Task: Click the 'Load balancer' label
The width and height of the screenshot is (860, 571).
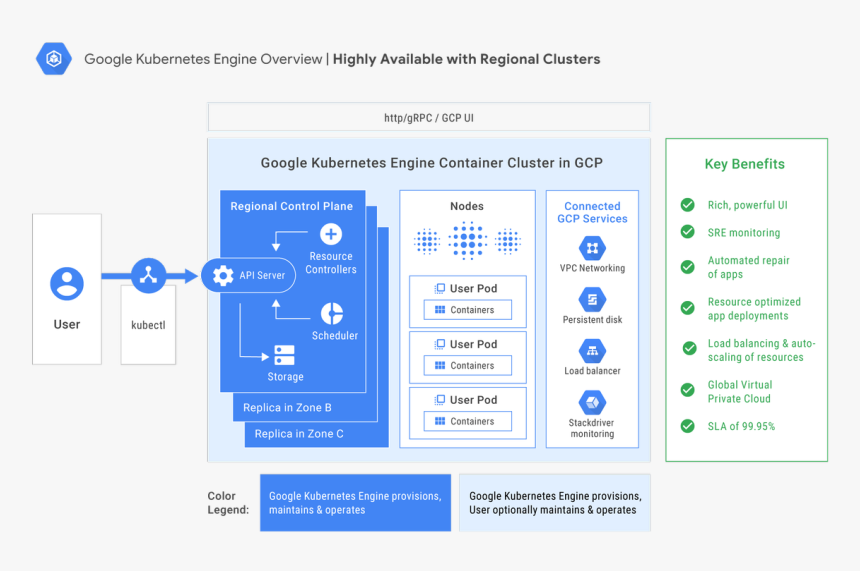Action: (x=592, y=371)
